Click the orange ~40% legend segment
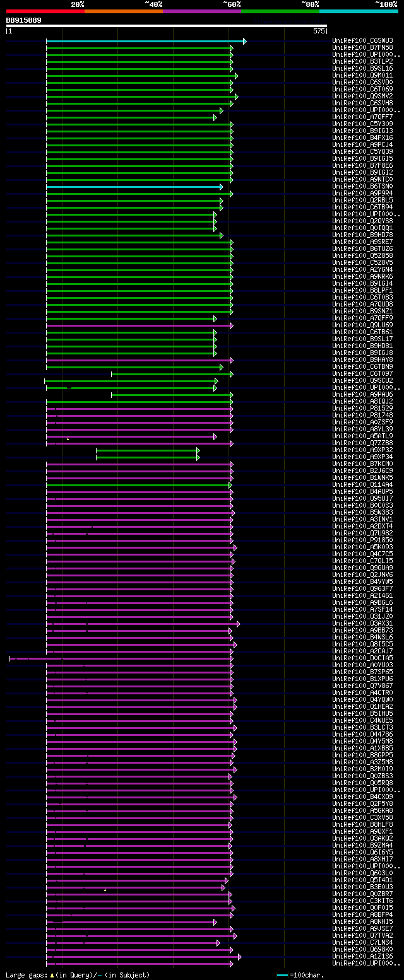 pyautogui.click(x=123, y=11)
